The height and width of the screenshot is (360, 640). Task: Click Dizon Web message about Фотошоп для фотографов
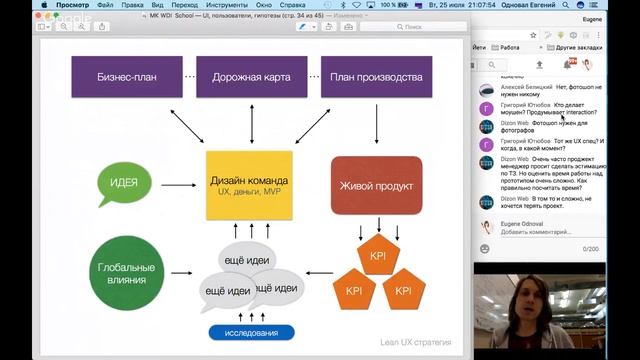coord(544,127)
